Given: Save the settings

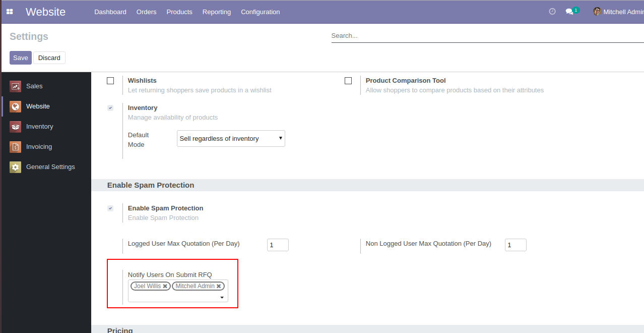Looking at the screenshot, I should coord(21,58).
